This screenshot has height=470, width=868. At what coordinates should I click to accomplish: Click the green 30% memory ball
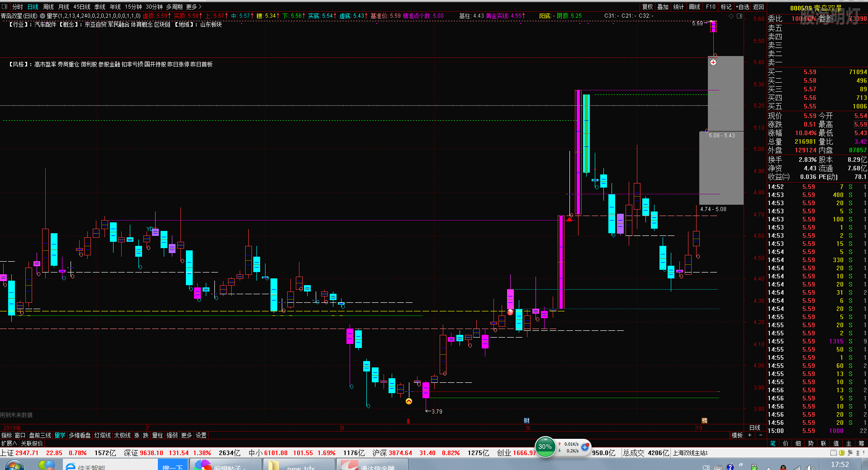click(x=545, y=447)
